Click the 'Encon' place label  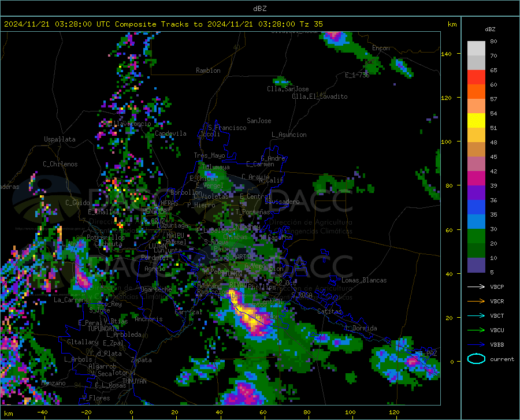coord(381,48)
